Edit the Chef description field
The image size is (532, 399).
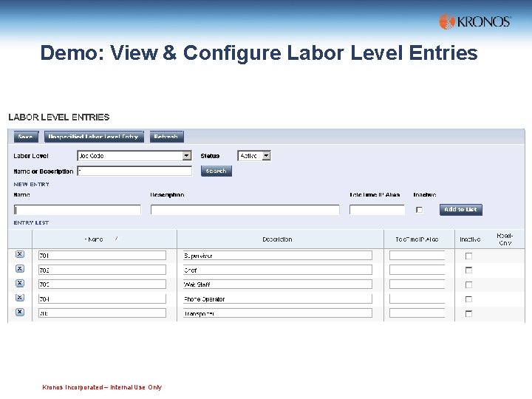[x=278, y=270]
